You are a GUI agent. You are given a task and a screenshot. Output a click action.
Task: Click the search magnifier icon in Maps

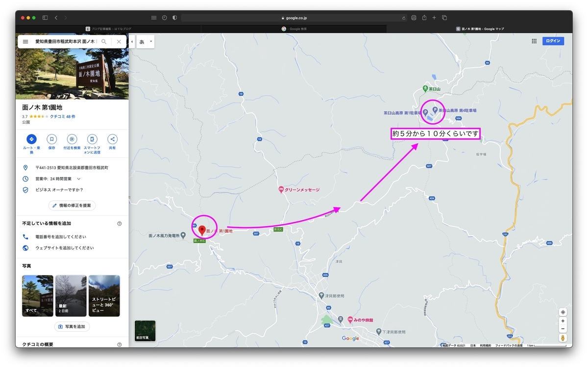point(104,42)
